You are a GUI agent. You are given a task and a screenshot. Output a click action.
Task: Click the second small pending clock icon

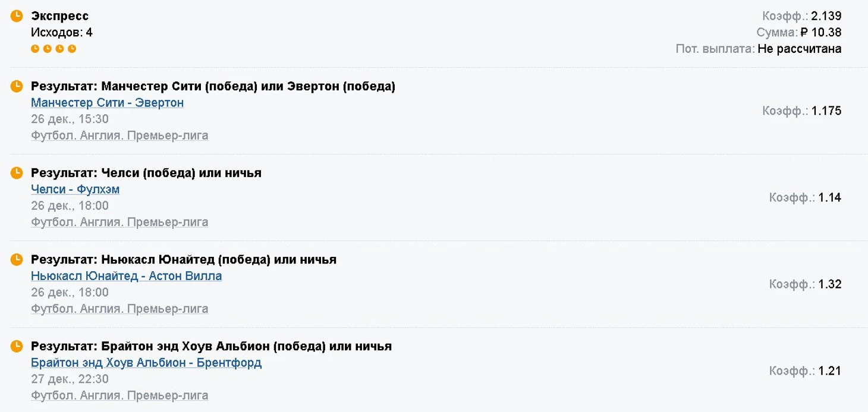click(48, 49)
